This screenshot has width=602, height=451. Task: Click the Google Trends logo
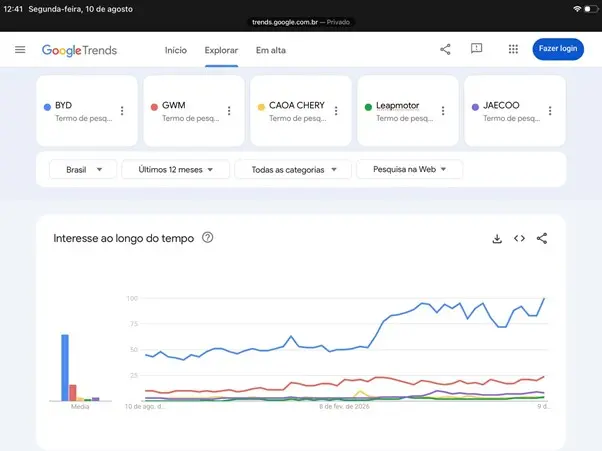(79, 50)
